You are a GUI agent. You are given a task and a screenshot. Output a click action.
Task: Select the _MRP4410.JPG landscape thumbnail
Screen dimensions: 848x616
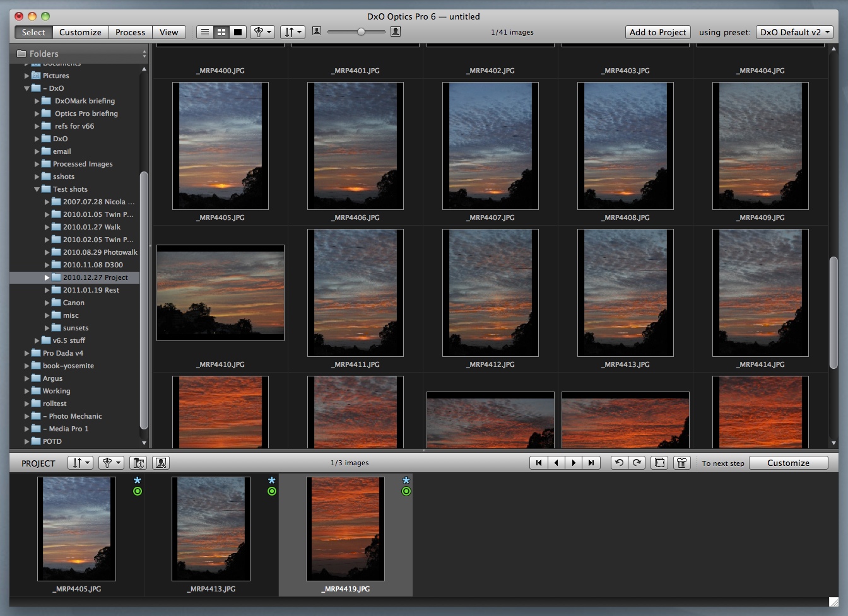(x=220, y=293)
